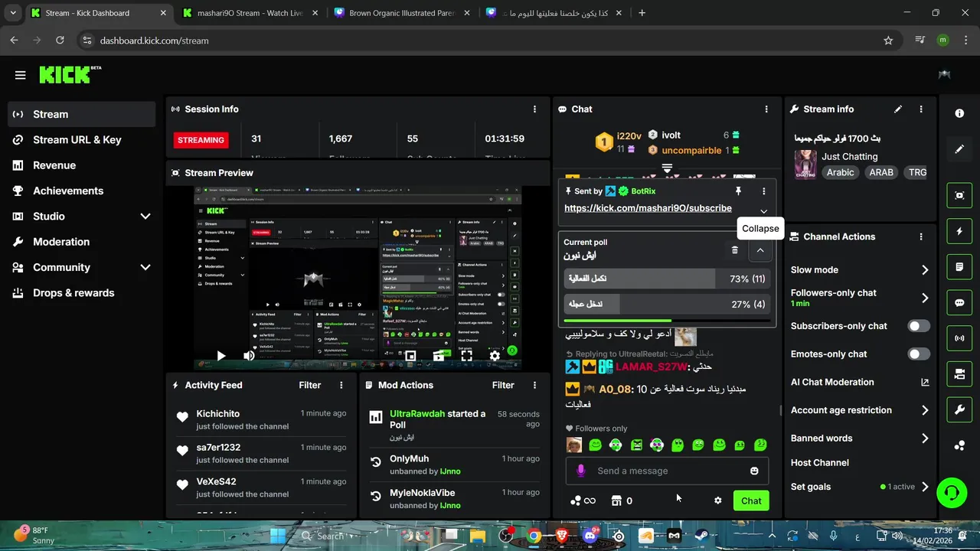This screenshot has height=551, width=980.
Task: Play the stream preview video
Action: pyautogui.click(x=220, y=356)
